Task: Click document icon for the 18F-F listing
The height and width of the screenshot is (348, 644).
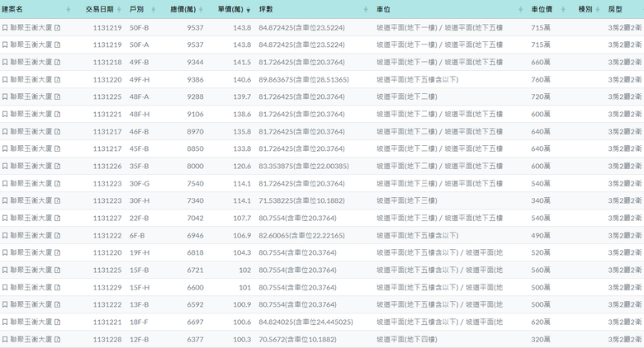Action: click(x=58, y=322)
